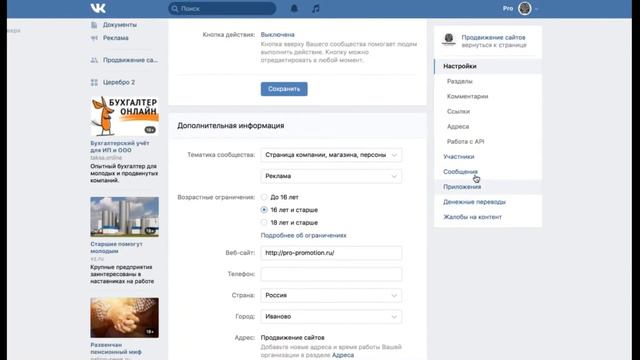Select the До 16 лет radio option

click(x=264, y=197)
